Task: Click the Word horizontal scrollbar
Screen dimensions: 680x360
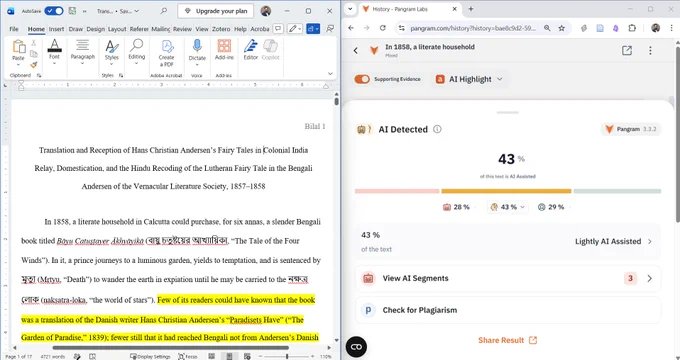Action: click(170, 347)
